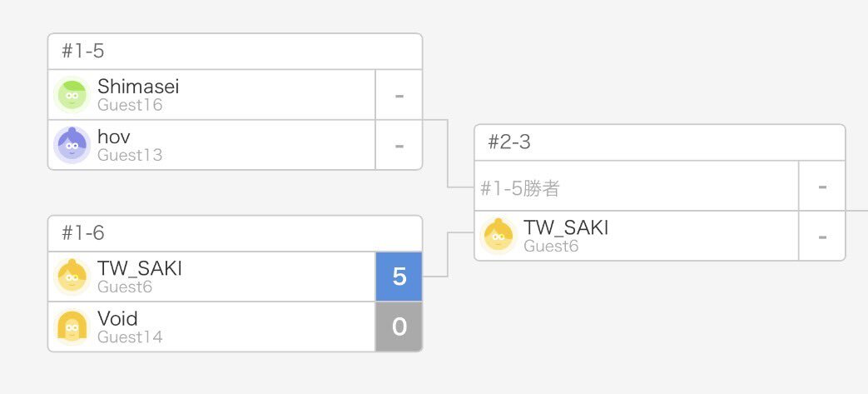This screenshot has width=868, height=394.
Task: Click TW_SAKI's empty score in #2-3
Action: coord(821,237)
